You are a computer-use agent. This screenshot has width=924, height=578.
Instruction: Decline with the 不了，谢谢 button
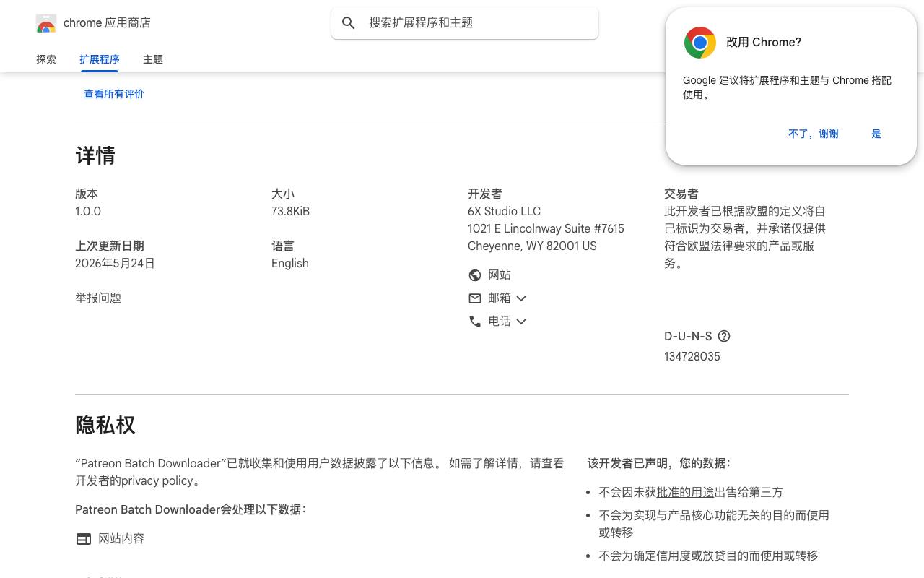pos(814,134)
